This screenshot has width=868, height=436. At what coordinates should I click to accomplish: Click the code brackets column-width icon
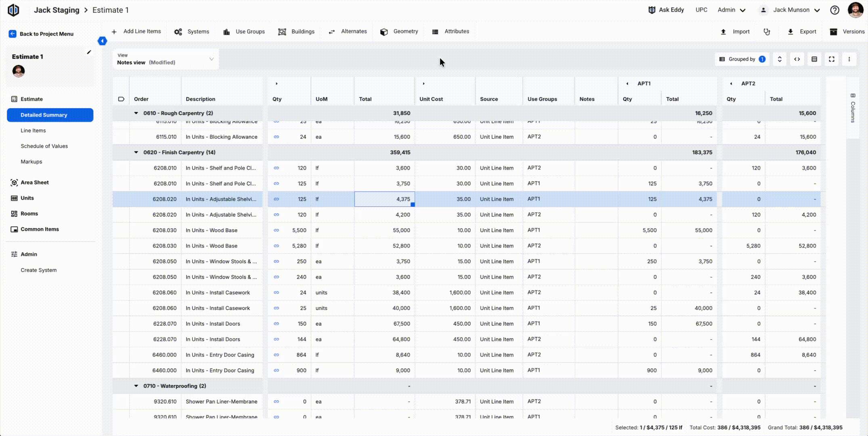pos(797,59)
